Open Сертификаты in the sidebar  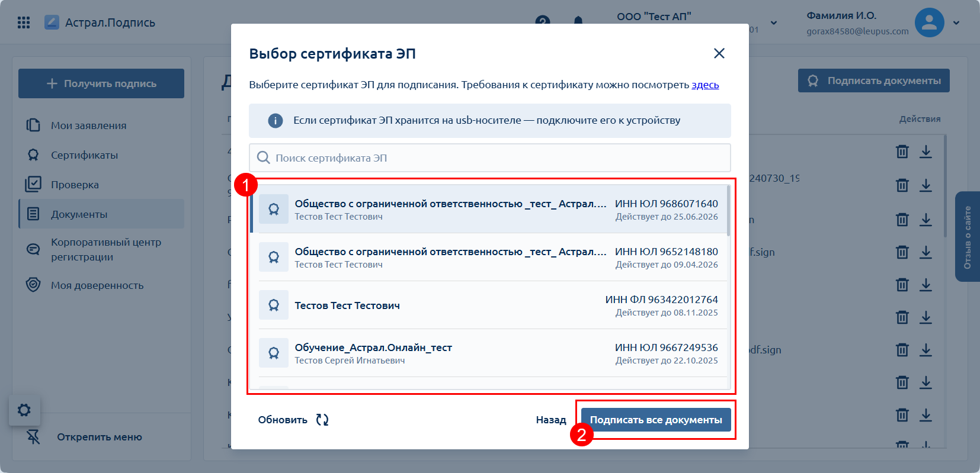(x=84, y=155)
